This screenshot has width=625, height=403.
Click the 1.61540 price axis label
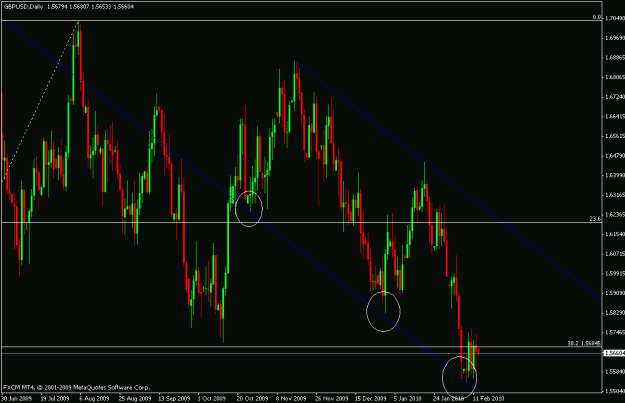[615, 234]
